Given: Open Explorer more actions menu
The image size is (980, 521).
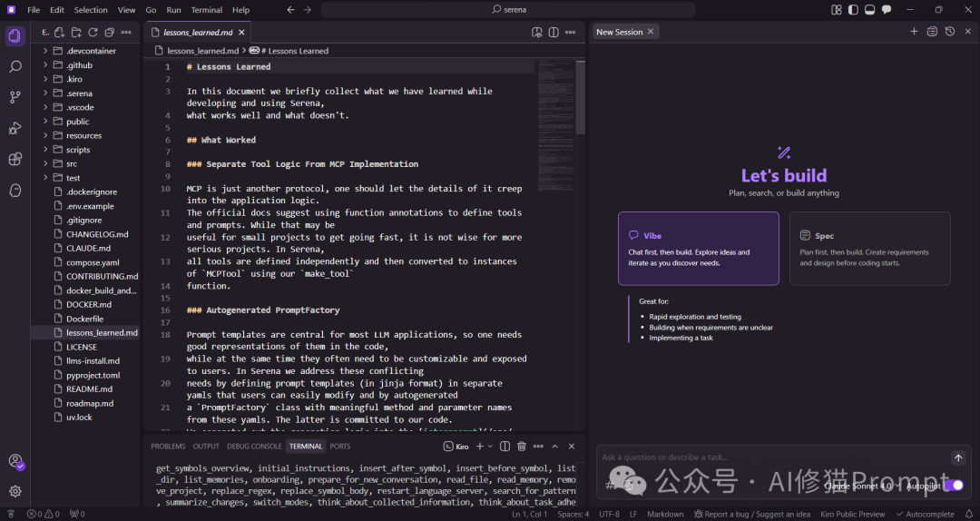Looking at the screenshot, I should click(126, 32).
